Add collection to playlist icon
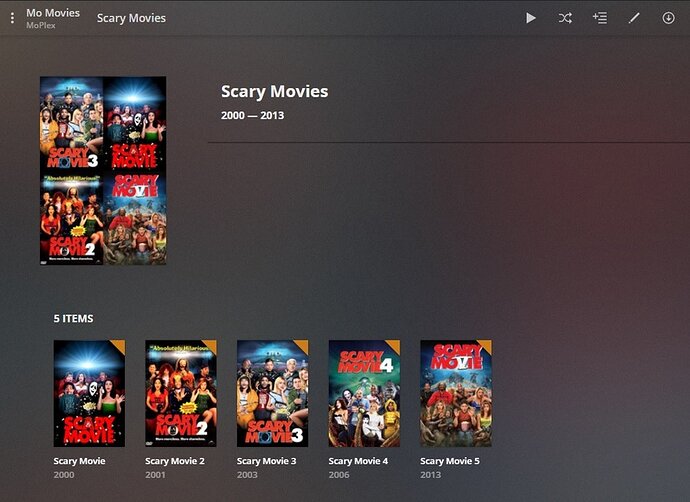 (x=600, y=18)
